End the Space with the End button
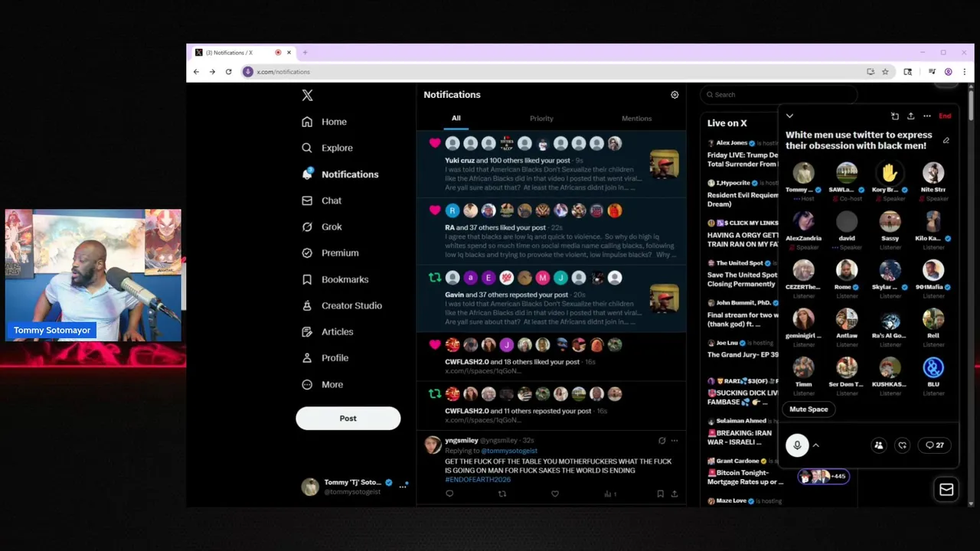 pyautogui.click(x=945, y=116)
